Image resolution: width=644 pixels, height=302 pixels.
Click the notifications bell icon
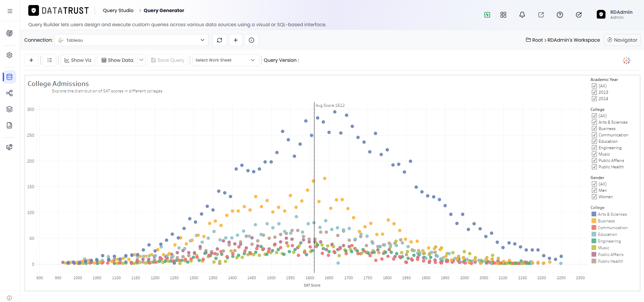(522, 15)
